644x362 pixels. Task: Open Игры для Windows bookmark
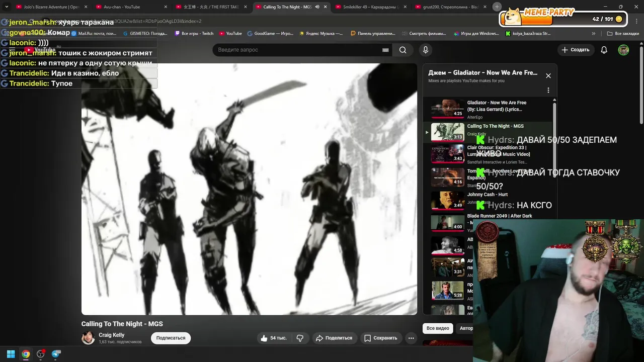[x=476, y=34]
